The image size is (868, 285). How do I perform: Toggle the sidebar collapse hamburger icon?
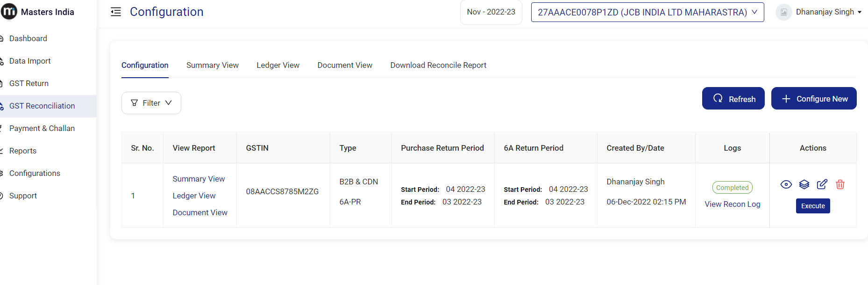tap(116, 12)
